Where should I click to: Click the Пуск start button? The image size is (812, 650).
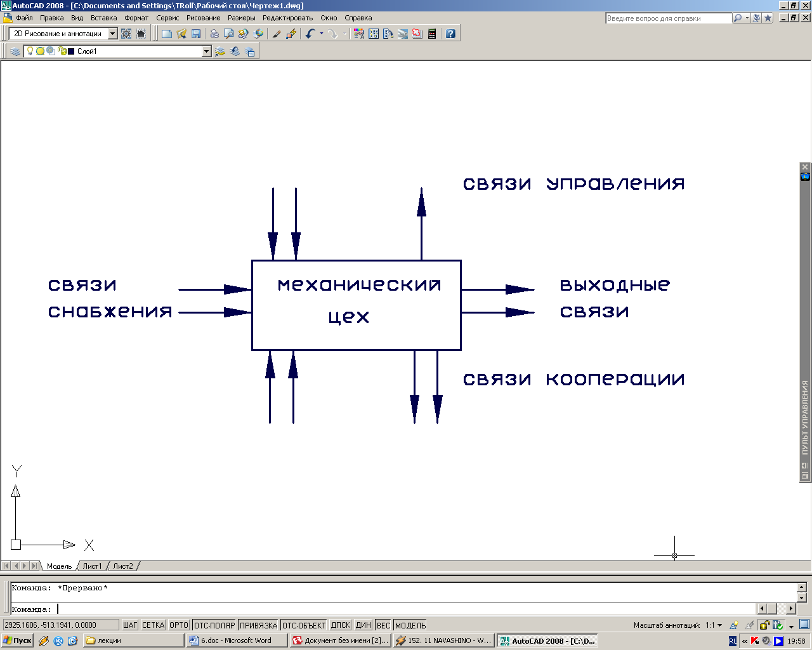17,640
